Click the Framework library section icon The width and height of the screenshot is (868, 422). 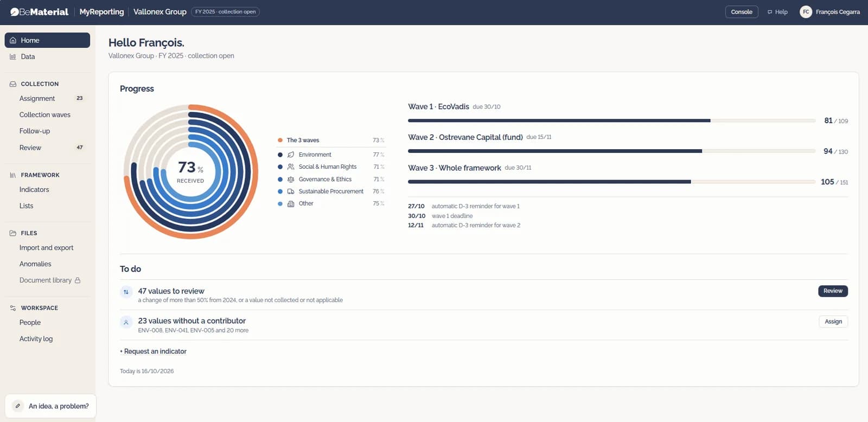point(13,175)
